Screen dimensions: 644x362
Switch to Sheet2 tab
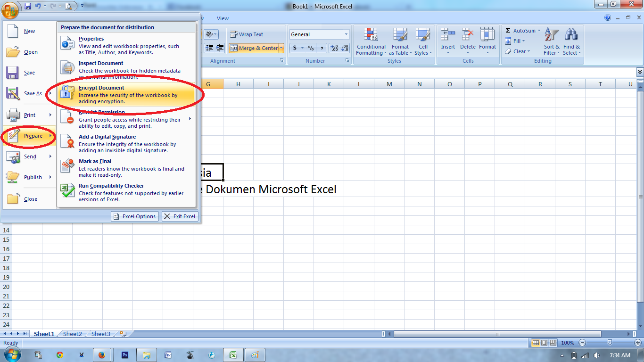[x=73, y=334]
